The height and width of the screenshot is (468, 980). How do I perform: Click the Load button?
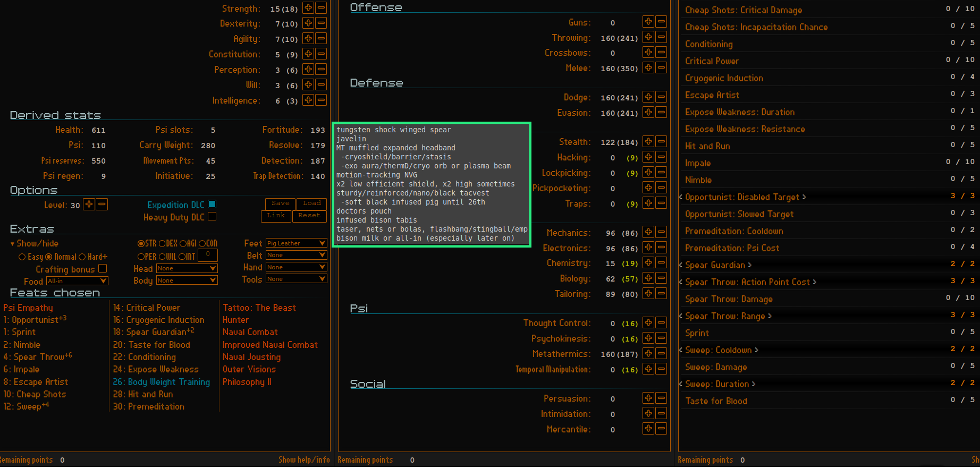(x=311, y=203)
